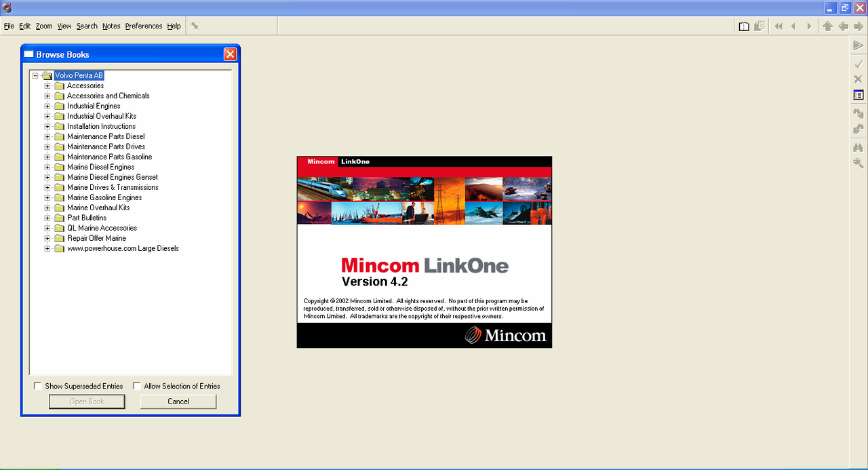Click the folder icon beside Accessories and Chemicals
This screenshot has width=868, height=470.
click(59, 96)
